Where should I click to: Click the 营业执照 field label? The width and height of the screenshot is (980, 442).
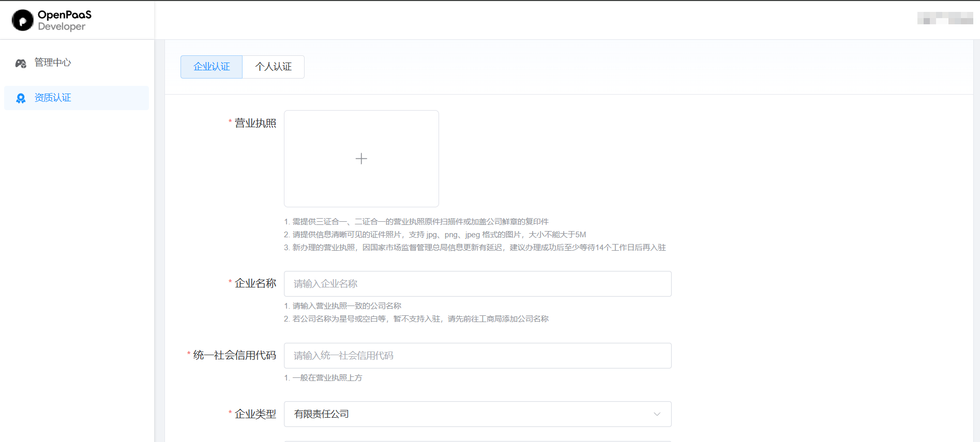click(255, 123)
